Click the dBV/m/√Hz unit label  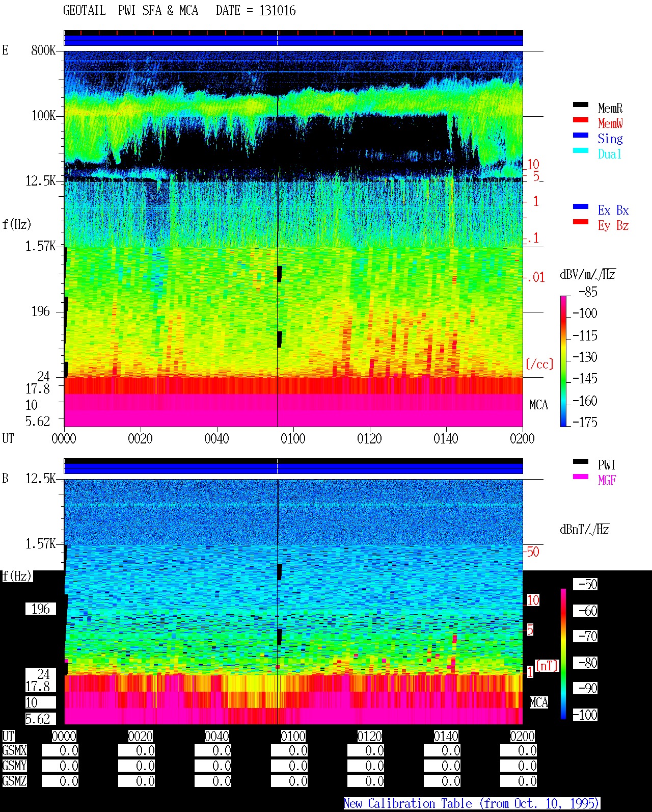[587, 274]
